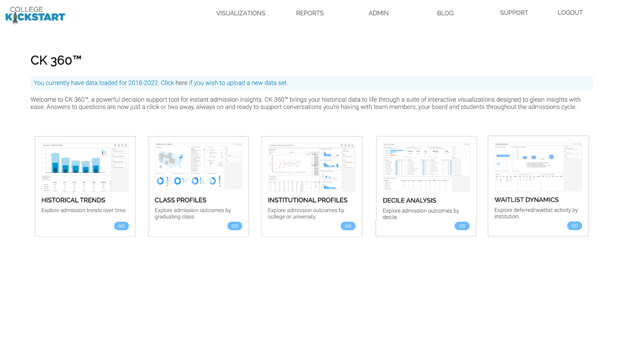This screenshot has height=364, width=624.
Task: Click Logout in the navigation bar
Action: point(570,12)
